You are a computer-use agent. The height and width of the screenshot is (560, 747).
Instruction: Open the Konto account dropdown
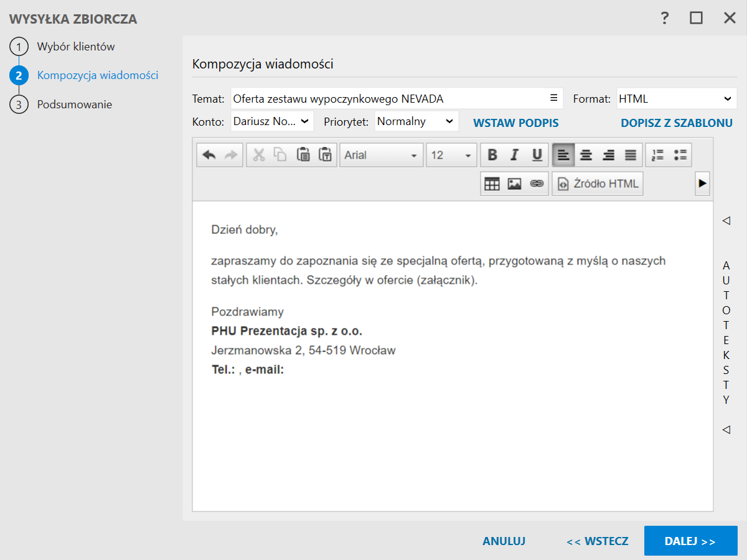click(272, 121)
